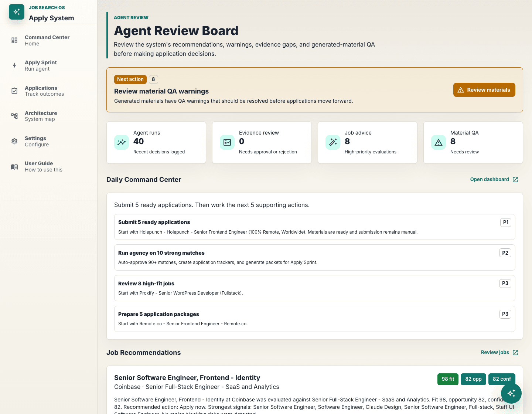
Task: Click the floating sparkle assistant button
Action: pos(511,393)
